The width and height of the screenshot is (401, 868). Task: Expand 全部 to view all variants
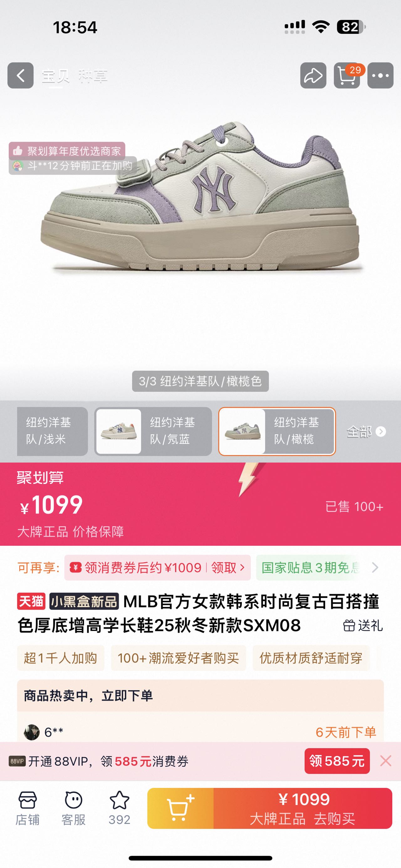pos(366,431)
